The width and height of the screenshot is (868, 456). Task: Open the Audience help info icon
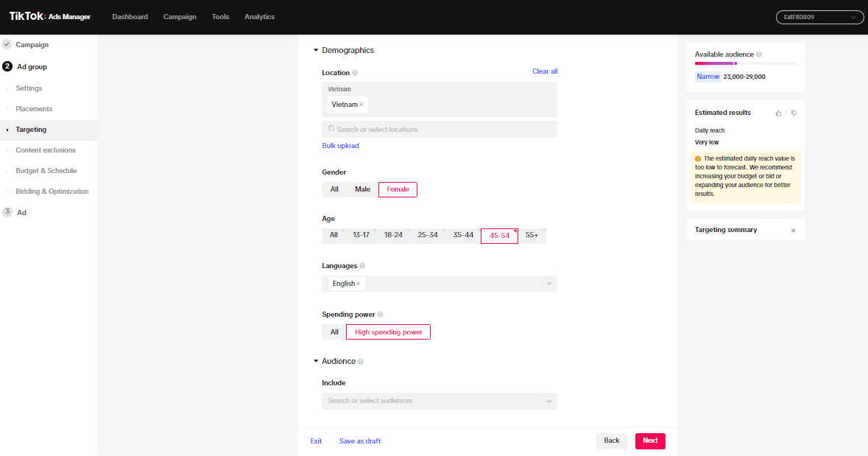pos(361,362)
